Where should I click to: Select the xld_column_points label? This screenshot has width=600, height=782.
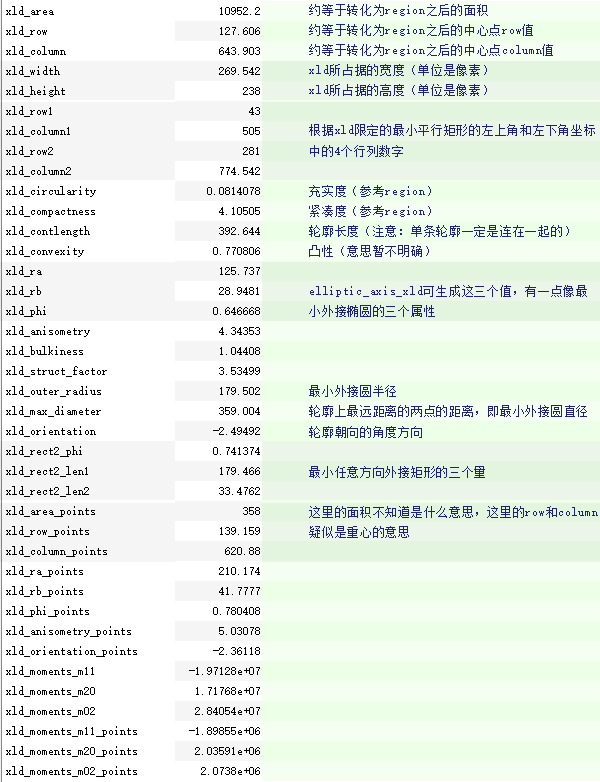coord(56,551)
